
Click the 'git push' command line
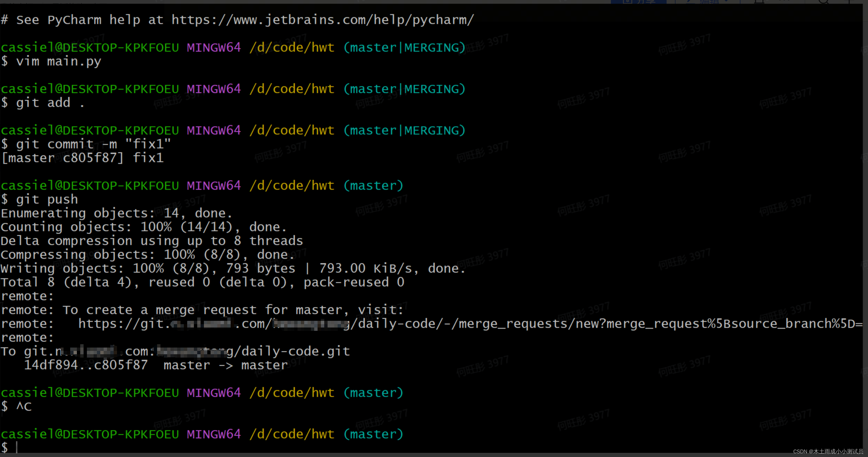pyautogui.click(x=40, y=199)
